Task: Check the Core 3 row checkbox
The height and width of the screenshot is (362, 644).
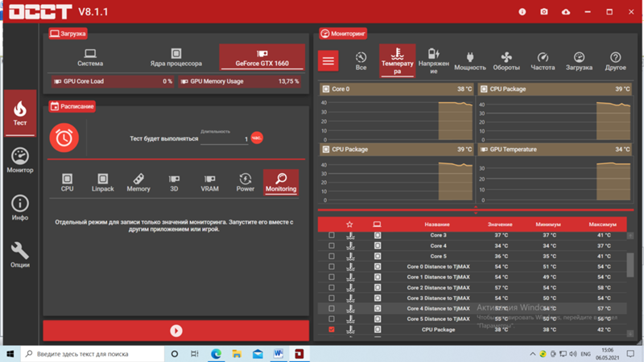Action: (332, 235)
